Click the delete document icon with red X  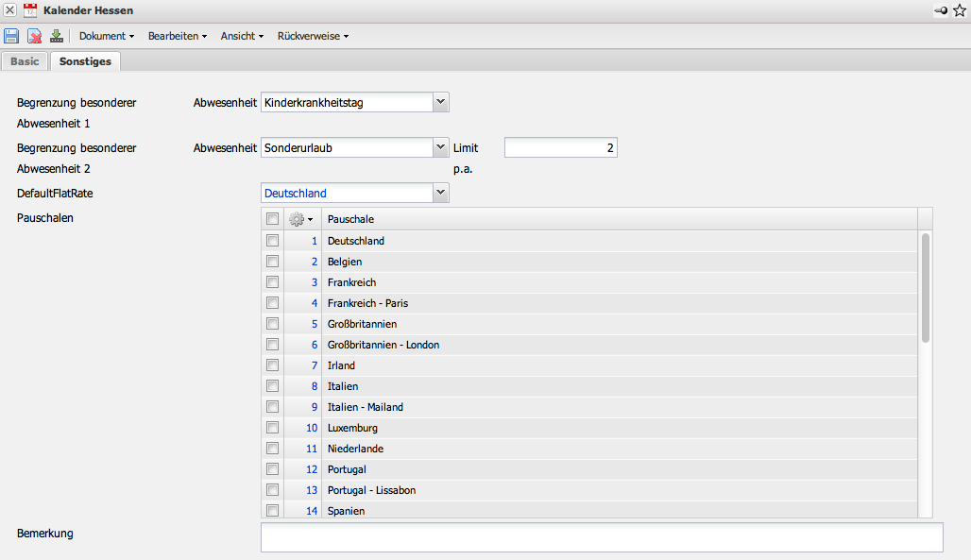(x=34, y=36)
